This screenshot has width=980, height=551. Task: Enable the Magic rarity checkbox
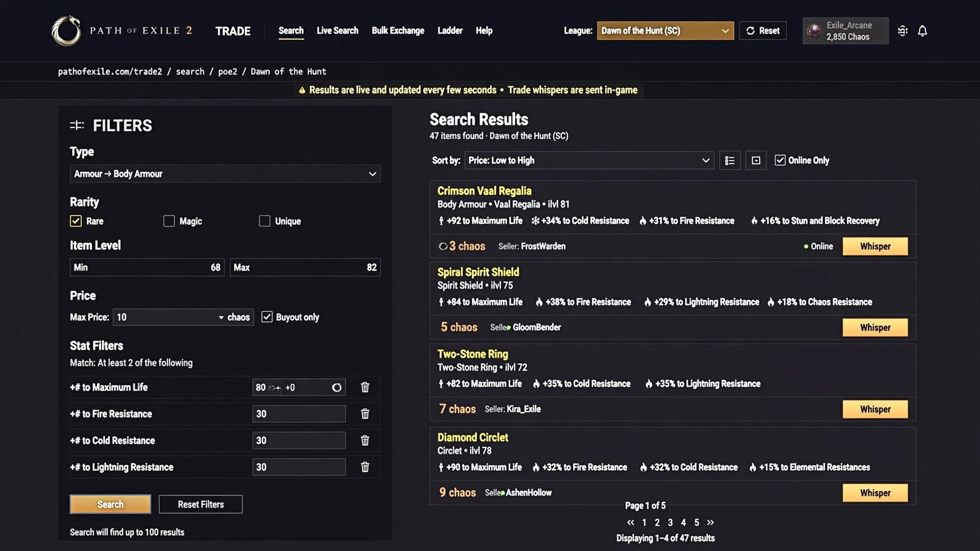(x=169, y=221)
